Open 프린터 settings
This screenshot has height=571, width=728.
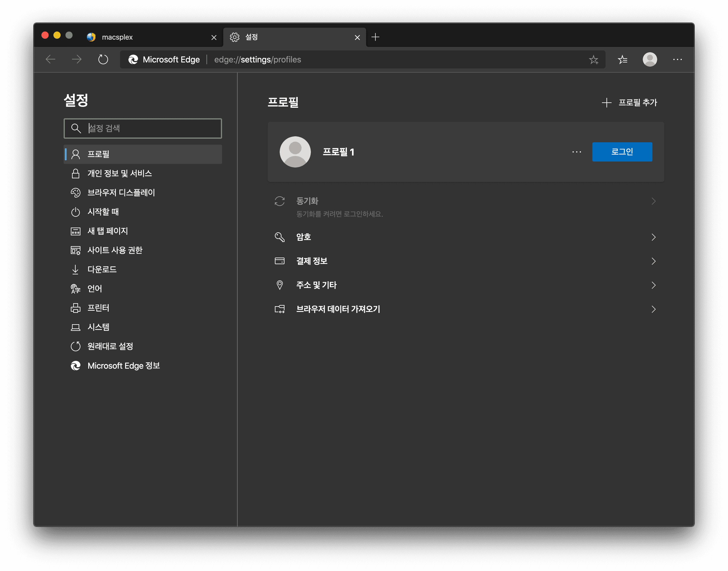143,308
